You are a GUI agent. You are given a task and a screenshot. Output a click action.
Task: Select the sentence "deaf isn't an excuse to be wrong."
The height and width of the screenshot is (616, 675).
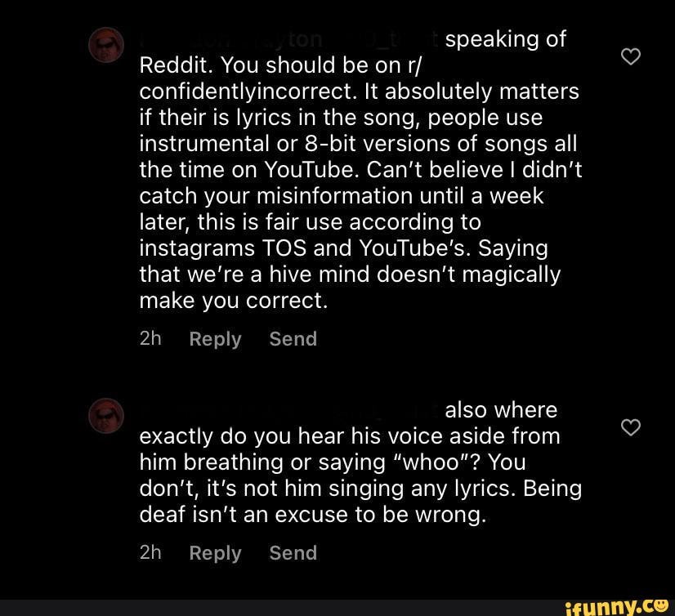(312, 515)
